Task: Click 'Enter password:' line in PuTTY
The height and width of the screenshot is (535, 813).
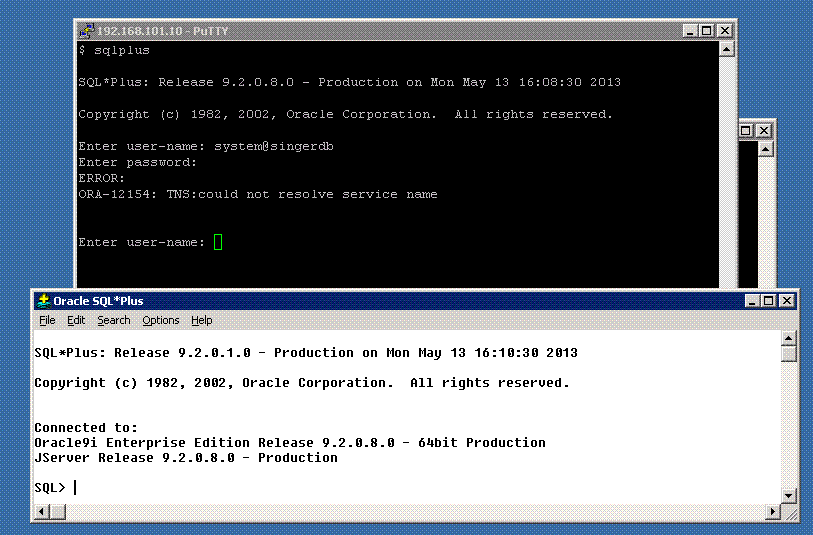Action: (x=137, y=162)
